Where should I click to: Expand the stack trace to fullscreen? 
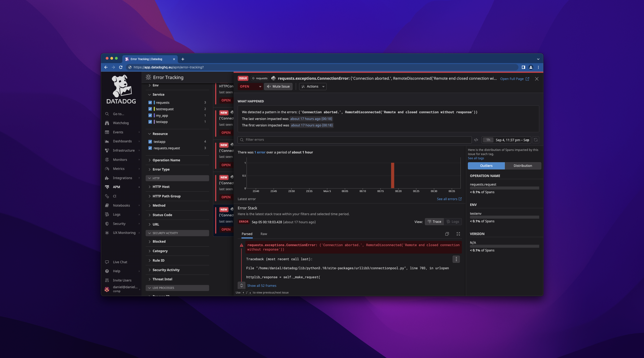(x=458, y=234)
